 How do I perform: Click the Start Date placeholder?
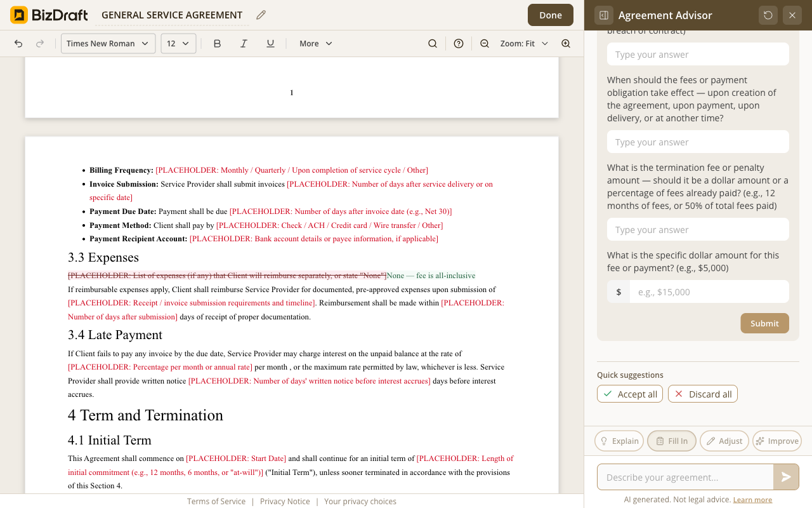tap(236, 458)
